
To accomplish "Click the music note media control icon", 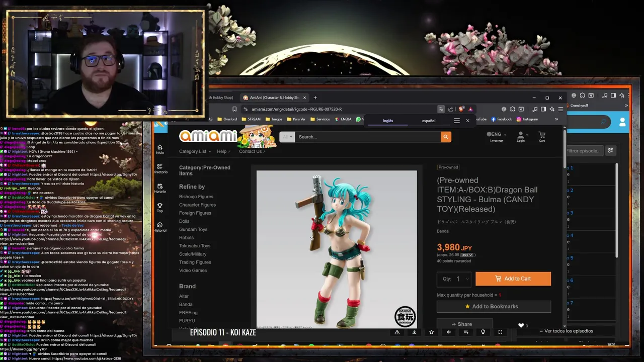I will click(535, 109).
